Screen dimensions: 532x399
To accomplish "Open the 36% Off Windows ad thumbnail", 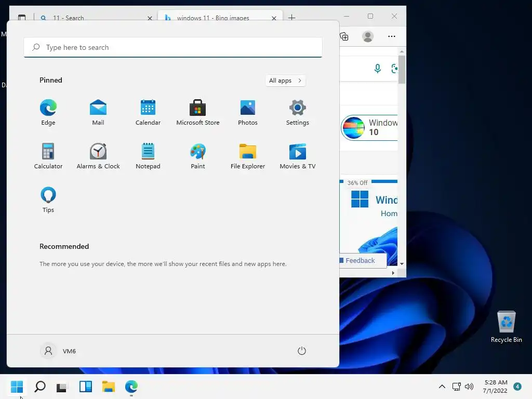I will coord(368,222).
